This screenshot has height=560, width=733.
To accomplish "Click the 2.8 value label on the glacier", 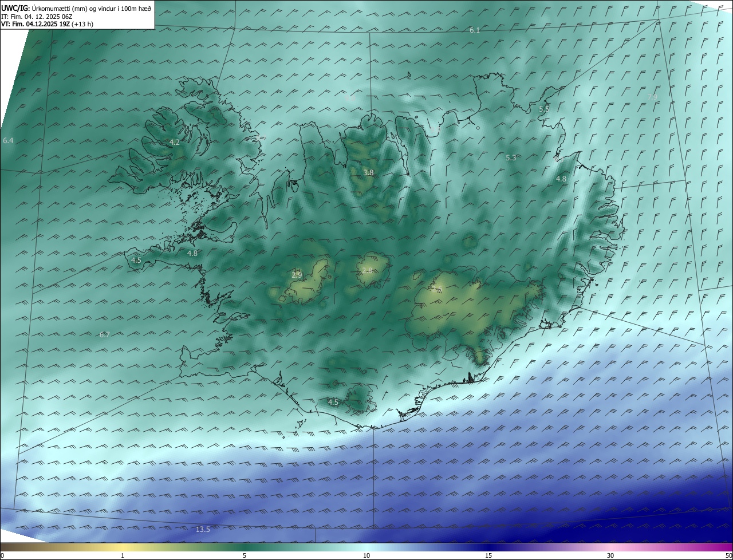I will (366, 270).
